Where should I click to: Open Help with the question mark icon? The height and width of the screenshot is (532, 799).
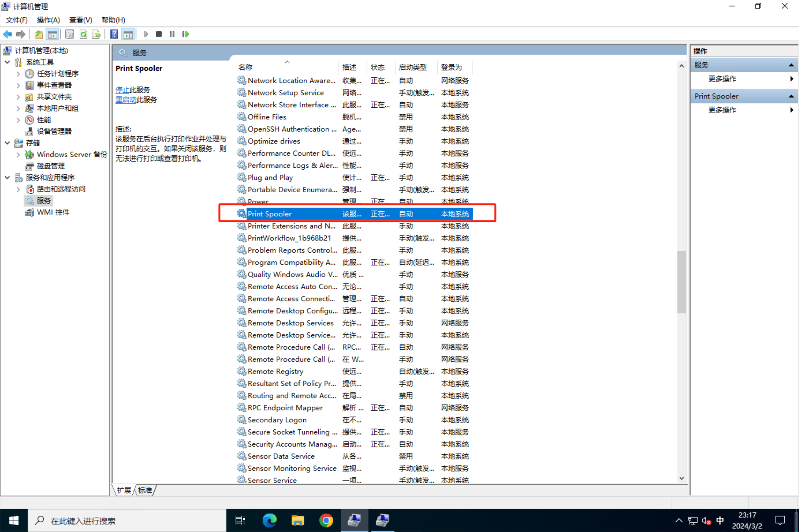(x=114, y=34)
